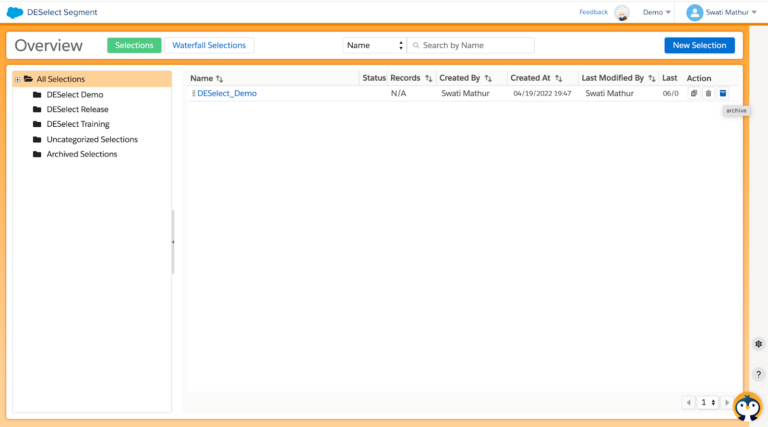Archive the DESelect_Demo selection
The width and height of the screenshot is (768, 427).
723,93
